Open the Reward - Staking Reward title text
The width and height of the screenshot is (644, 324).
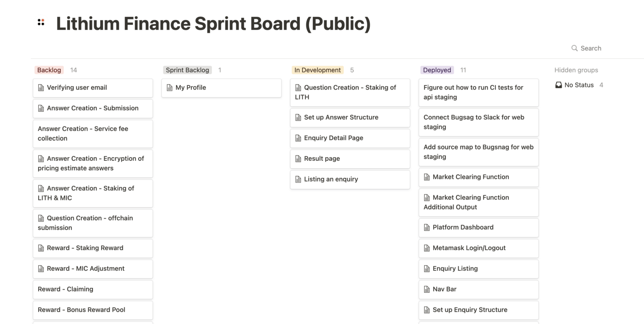(85, 248)
